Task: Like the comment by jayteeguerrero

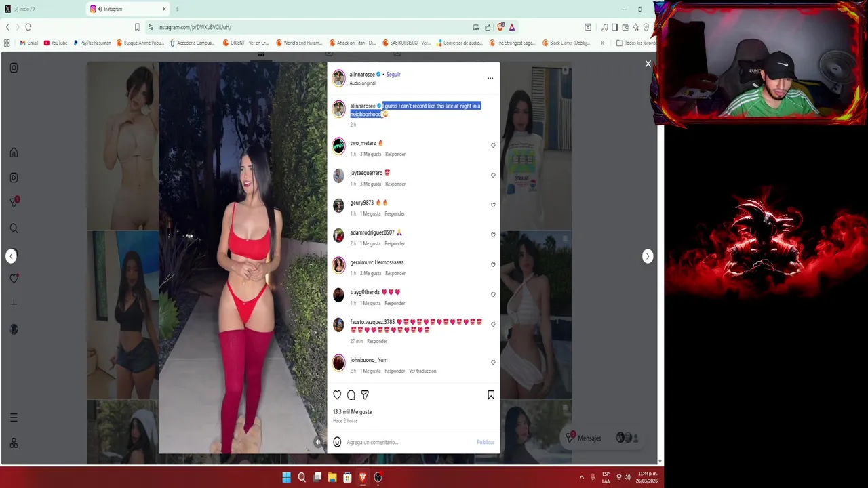Action: (493, 175)
